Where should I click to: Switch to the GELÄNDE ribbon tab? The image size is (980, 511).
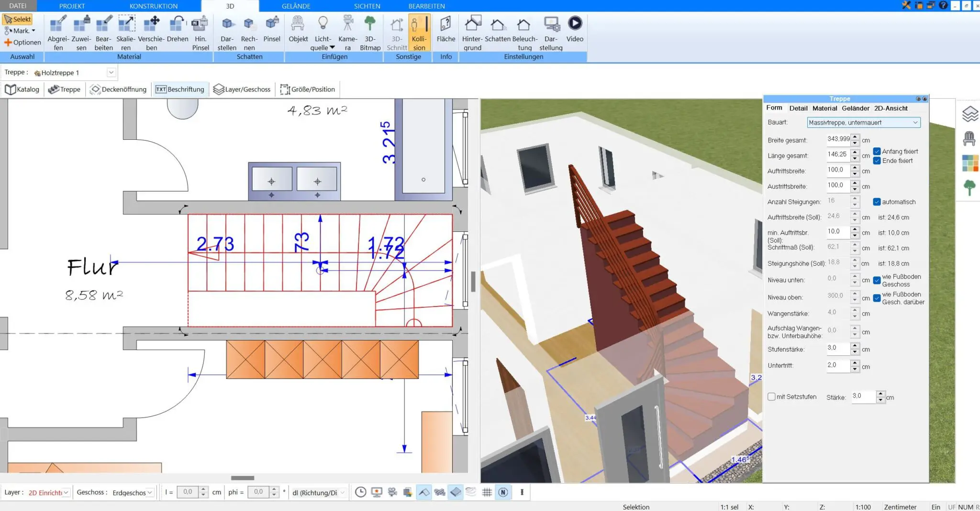pos(296,6)
